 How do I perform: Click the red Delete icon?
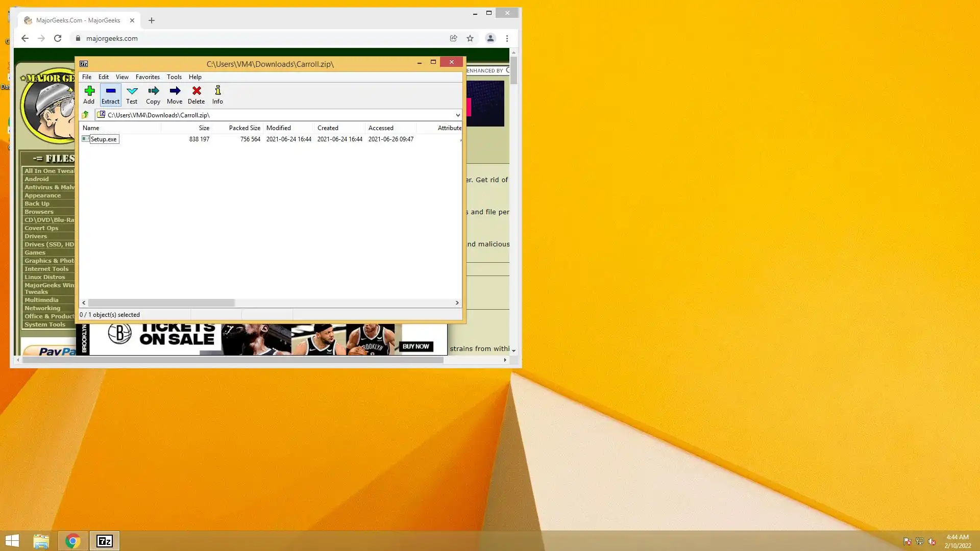tap(197, 94)
